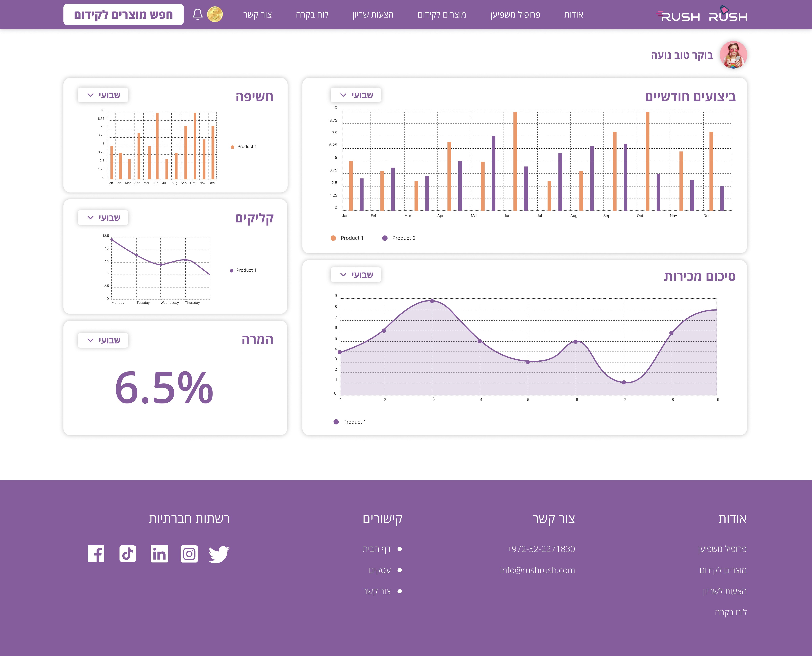This screenshot has height=656, width=812.
Task: Click the המרה card title
Action: coord(257,339)
